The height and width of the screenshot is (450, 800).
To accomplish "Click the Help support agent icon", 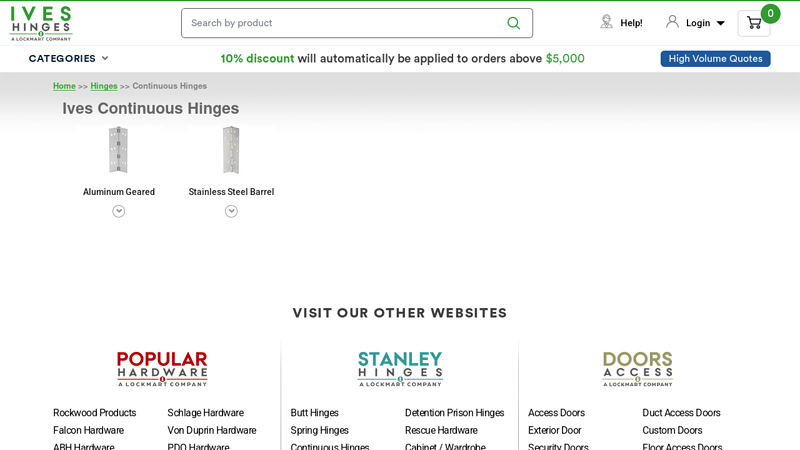I will pyautogui.click(x=606, y=22).
